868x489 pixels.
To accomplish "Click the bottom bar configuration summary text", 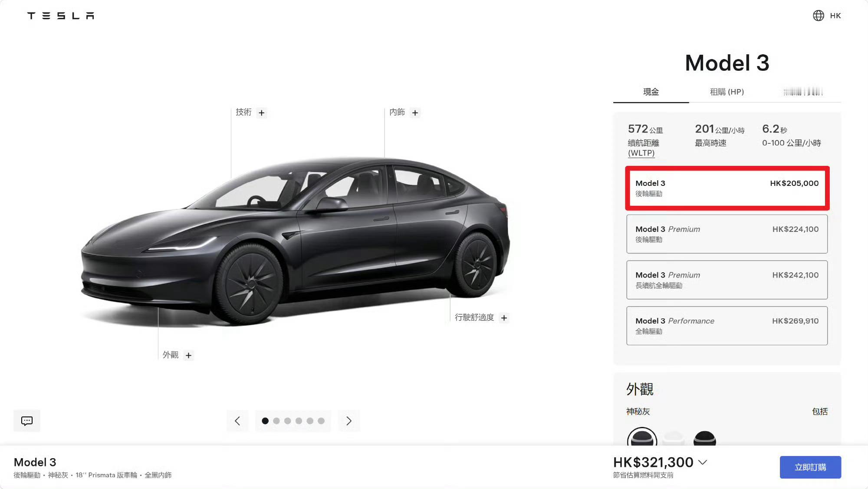I will (92, 475).
